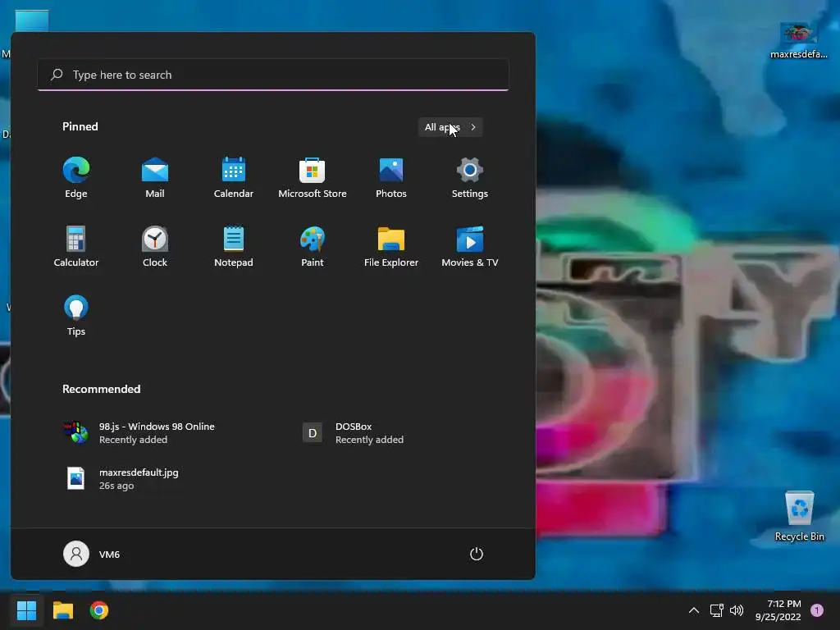Image resolution: width=840 pixels, height=630 pixels.
Task: Open the VM6 user account menu
Action: pos(92,554)
